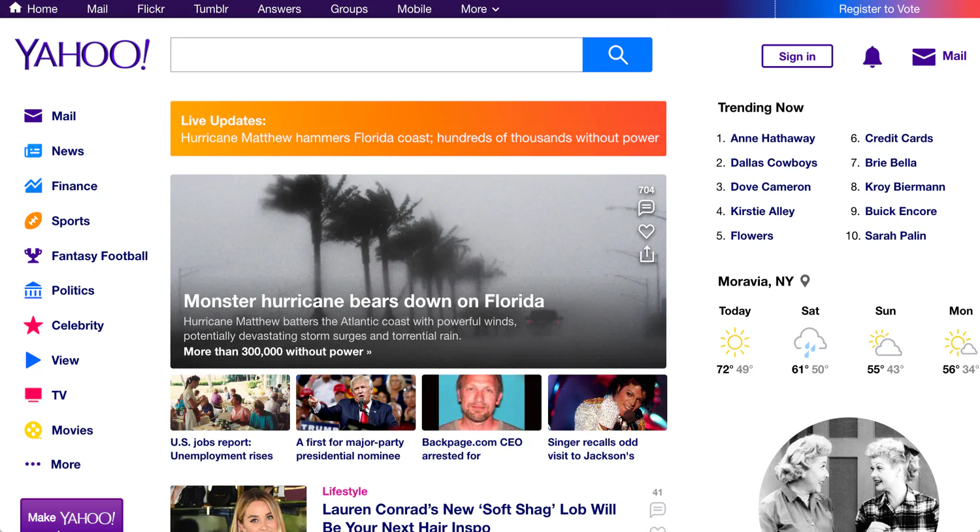Click the envelope icon beside Sign in

coord(924,57)
